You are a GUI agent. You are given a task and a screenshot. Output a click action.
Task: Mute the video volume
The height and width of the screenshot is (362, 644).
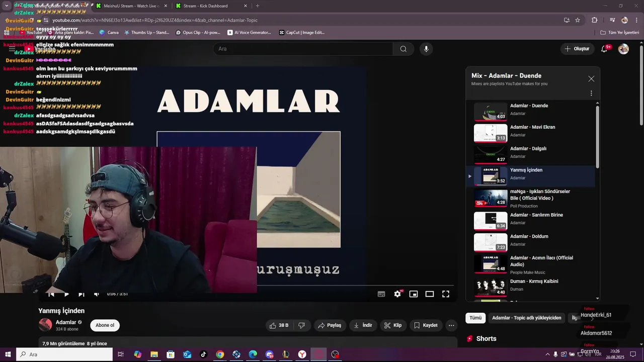97,294
